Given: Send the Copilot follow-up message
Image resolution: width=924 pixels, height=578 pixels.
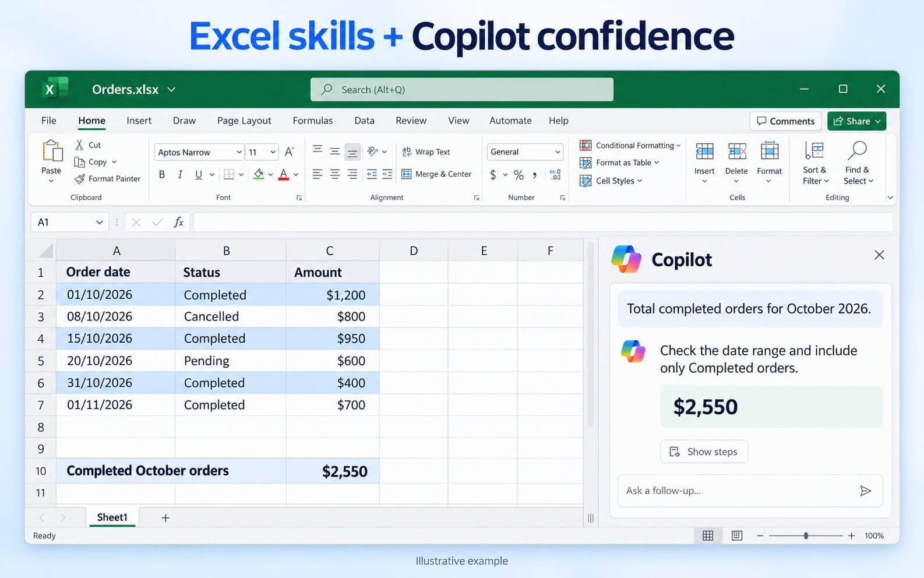Looking at the screenshot, I should 866,491.
